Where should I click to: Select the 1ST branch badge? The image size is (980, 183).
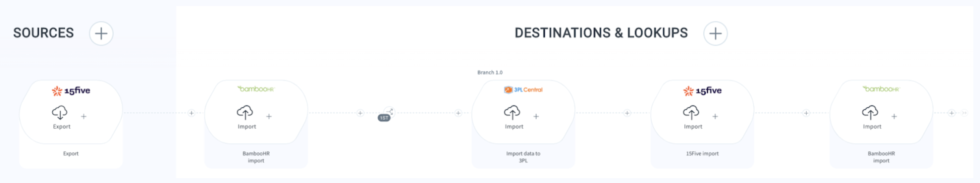coord(384,118)
